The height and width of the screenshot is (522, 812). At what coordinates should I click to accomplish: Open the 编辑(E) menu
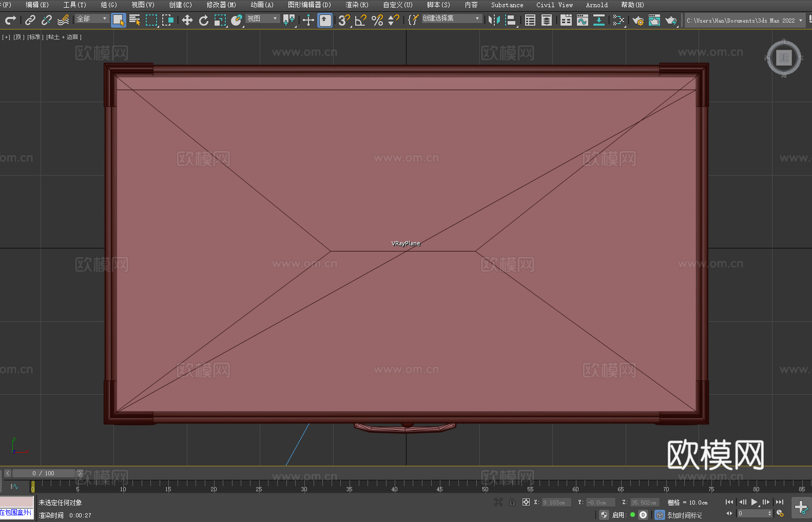37,5
